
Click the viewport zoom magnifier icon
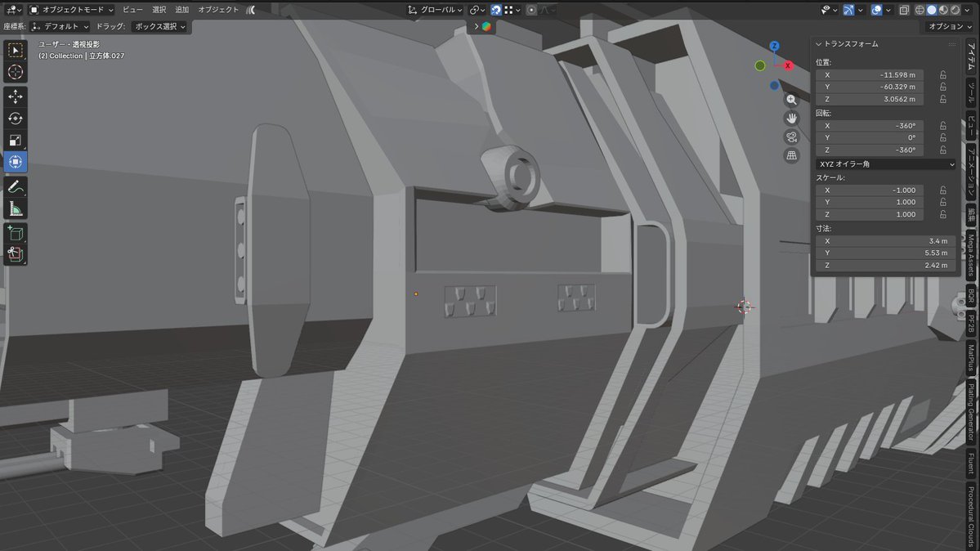click(791, 100)
